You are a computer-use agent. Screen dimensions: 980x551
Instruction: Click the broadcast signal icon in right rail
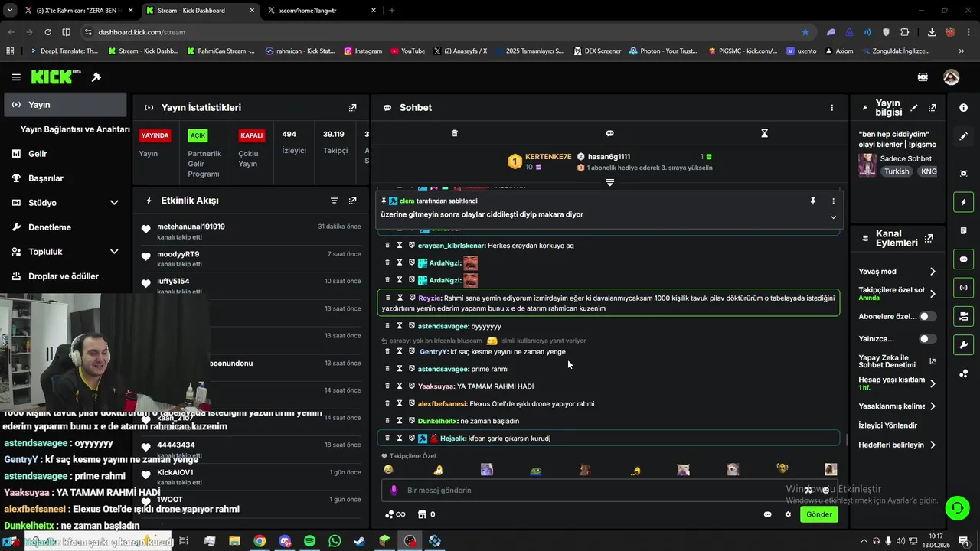963,288
